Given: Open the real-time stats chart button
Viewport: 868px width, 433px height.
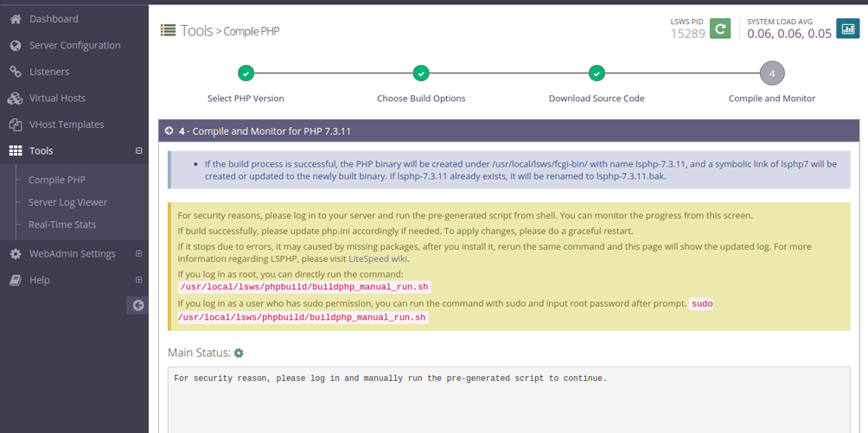Looking at the screenshot, I should tap(847, 29).
